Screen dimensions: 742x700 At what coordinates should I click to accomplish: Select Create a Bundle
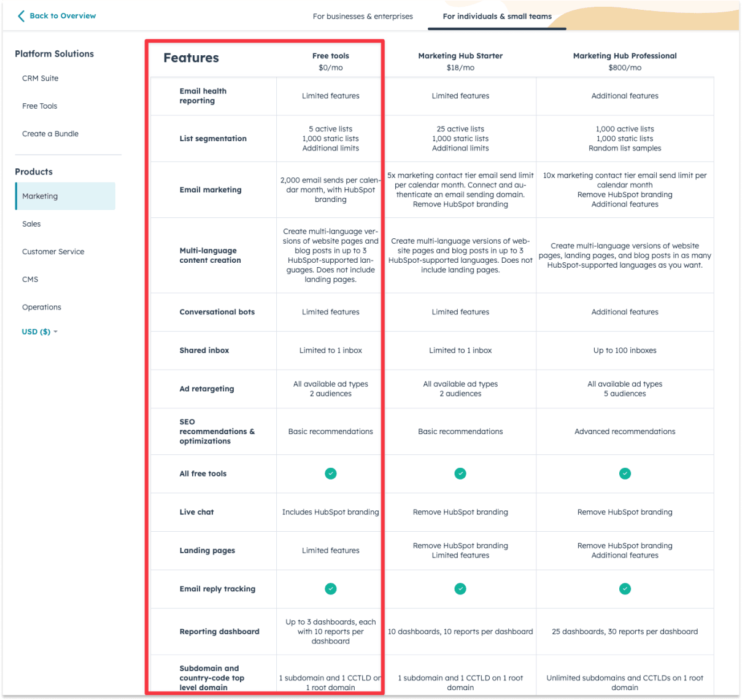50,133
